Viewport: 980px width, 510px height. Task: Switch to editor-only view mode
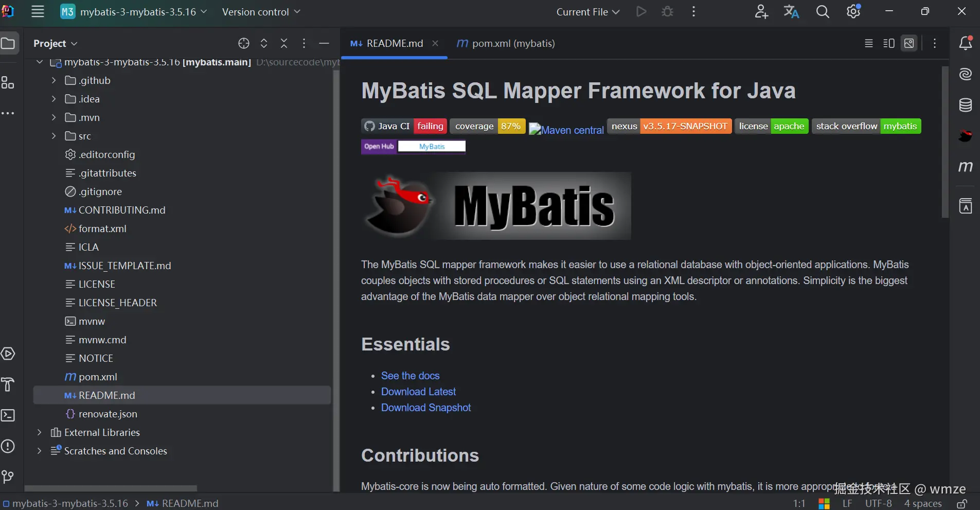click(869, 44)
